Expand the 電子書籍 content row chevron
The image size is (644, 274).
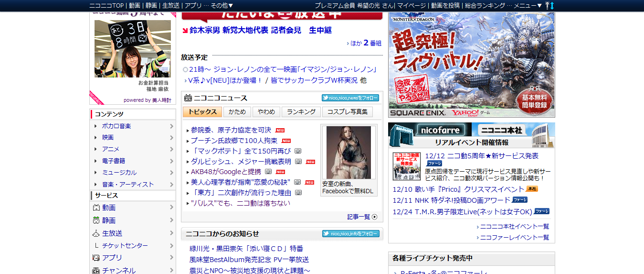tap(171, 161)
